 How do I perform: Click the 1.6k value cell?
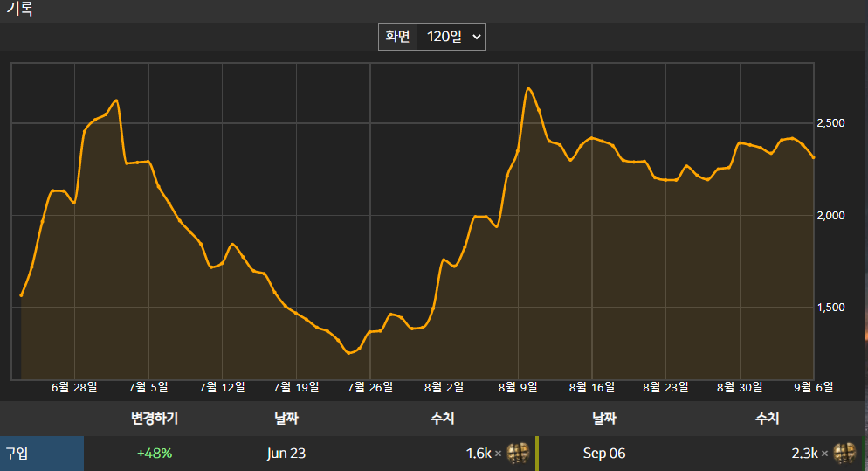(479, 454)
